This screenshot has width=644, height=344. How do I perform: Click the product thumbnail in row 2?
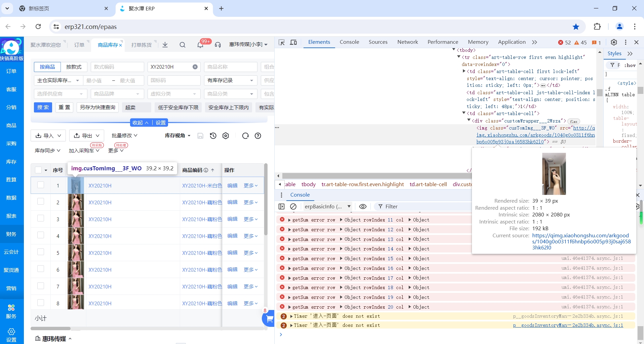(76, 202)
